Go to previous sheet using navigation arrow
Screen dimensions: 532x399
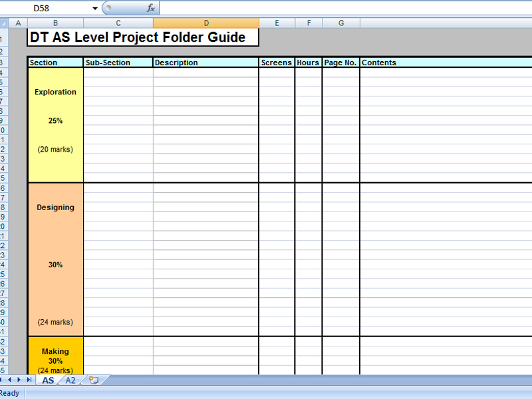coord(9,380)
